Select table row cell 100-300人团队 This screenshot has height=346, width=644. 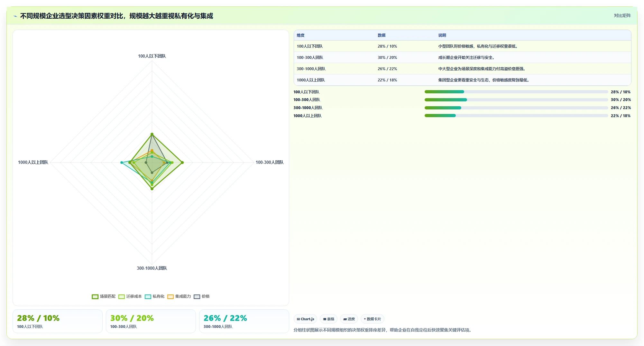[x=310, y=58]
